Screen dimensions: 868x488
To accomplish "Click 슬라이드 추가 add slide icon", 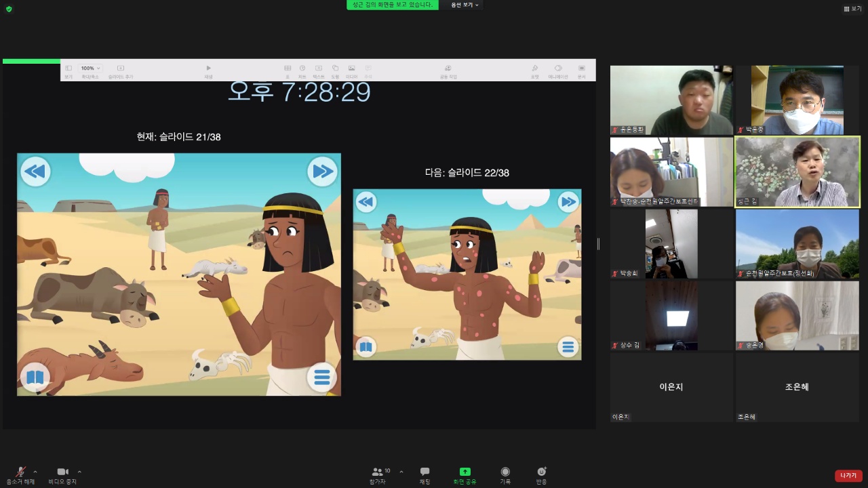I will point(121,68).
